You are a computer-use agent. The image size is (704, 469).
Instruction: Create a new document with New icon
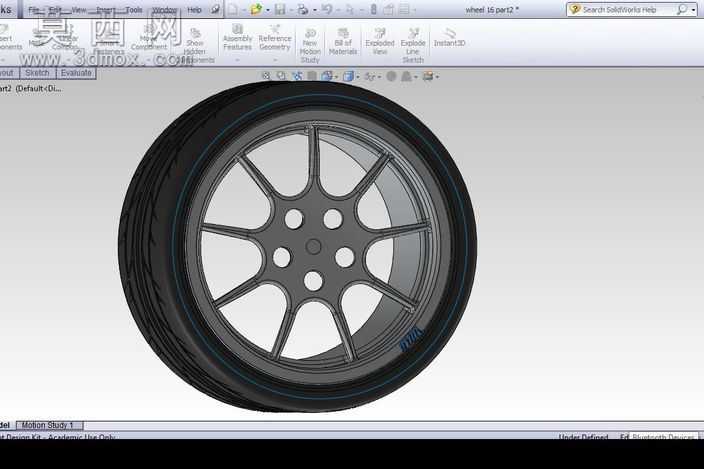233,9
